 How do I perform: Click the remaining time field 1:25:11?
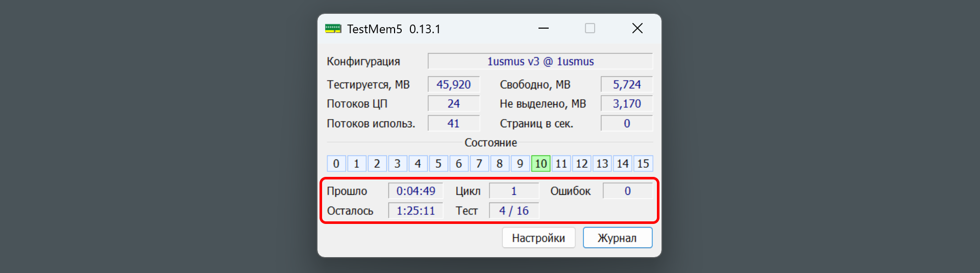pyautogui.click(x=415, y=211)
